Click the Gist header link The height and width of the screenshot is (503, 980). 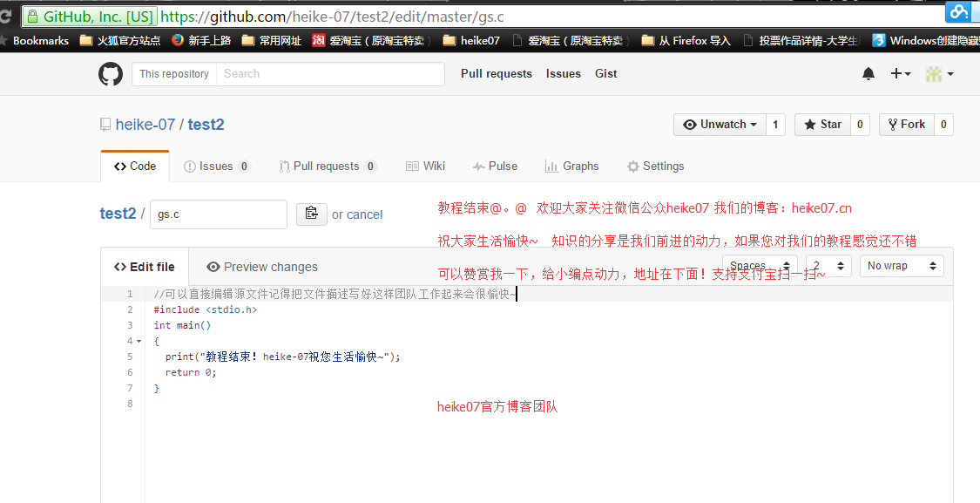click(605, 74)
